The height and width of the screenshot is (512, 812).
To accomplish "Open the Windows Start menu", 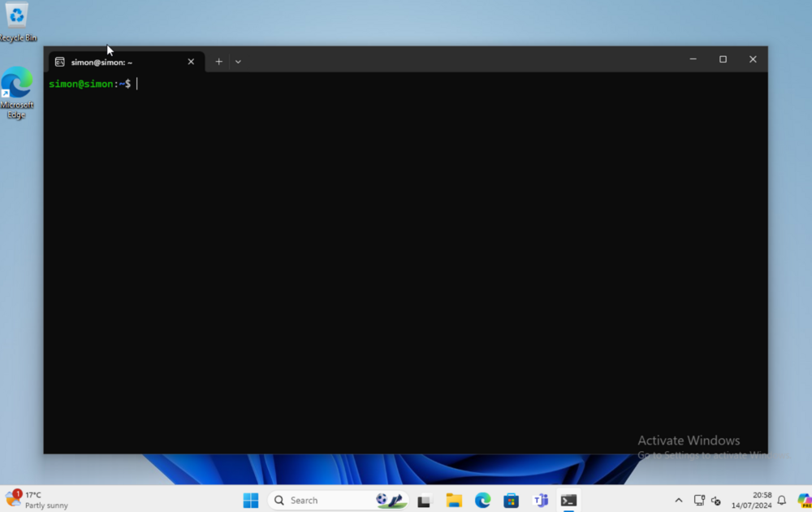I will pos(251,500).
